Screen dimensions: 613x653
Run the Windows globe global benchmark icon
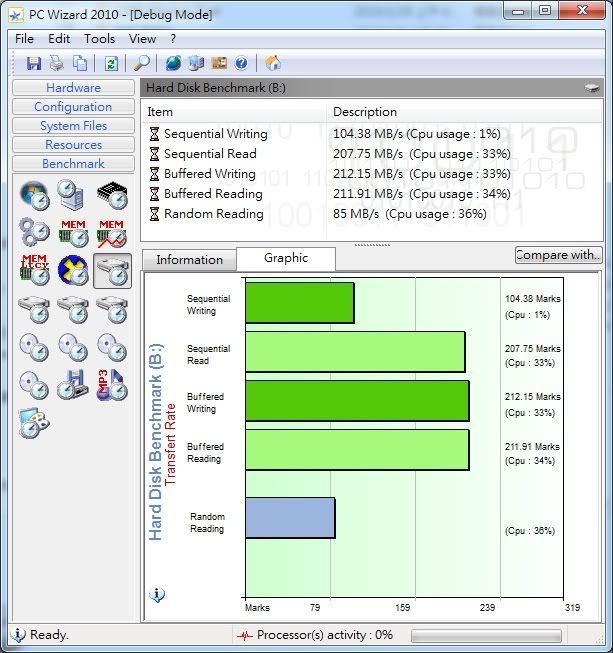[34, 195]
